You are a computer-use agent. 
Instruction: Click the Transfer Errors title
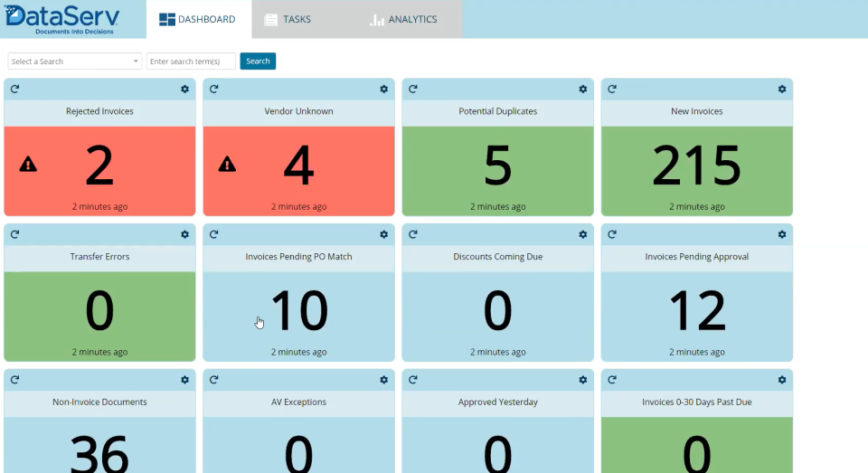pos(99,257)
